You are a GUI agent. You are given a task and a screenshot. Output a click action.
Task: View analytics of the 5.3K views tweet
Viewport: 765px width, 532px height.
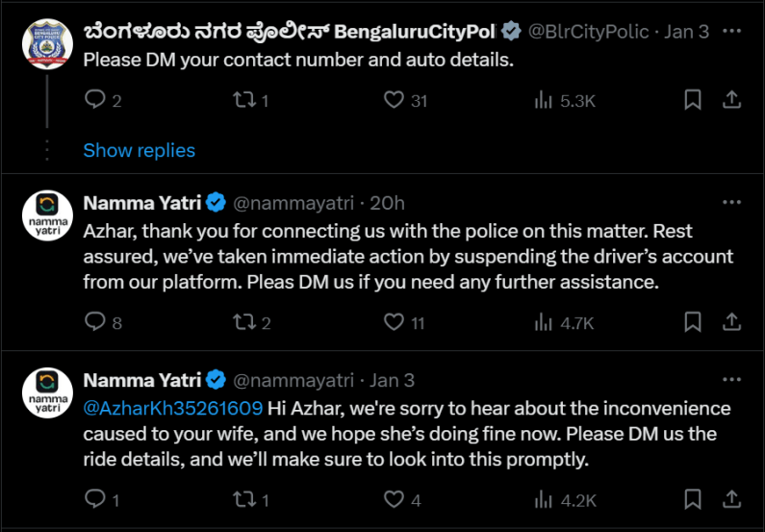click(x=544, y=99)
